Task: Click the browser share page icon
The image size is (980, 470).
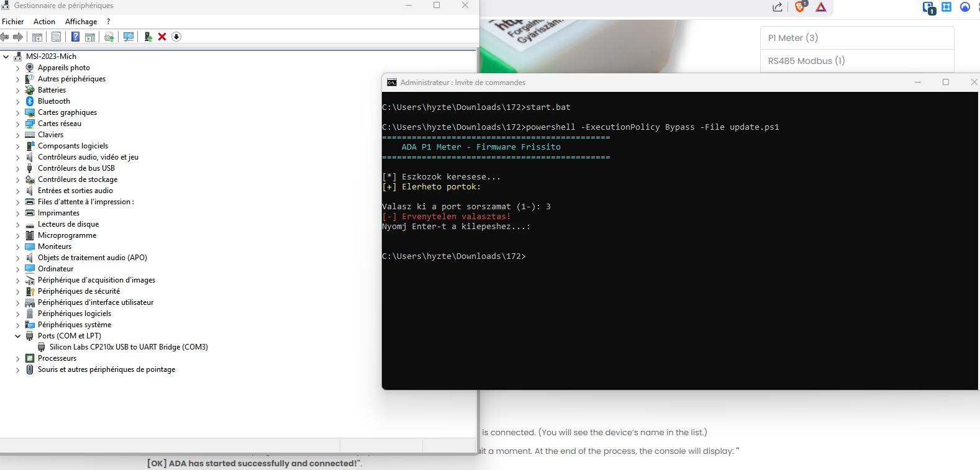Action: (778, 7)
